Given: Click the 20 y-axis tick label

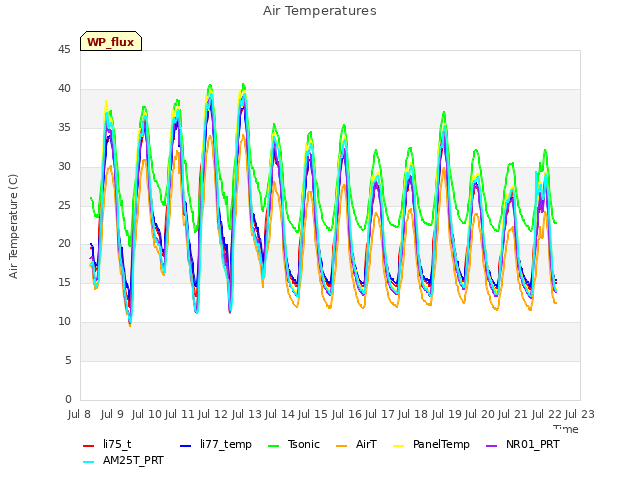Looking at the screenshot, I should (x=64, y=244).
